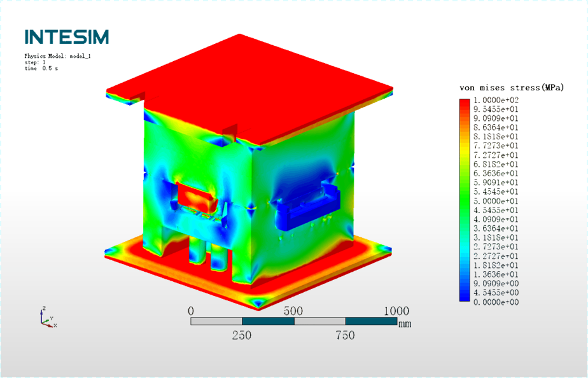Click the INTESIM logo
The width and height of the screenshot is (588, 378).
click(66, 37)
